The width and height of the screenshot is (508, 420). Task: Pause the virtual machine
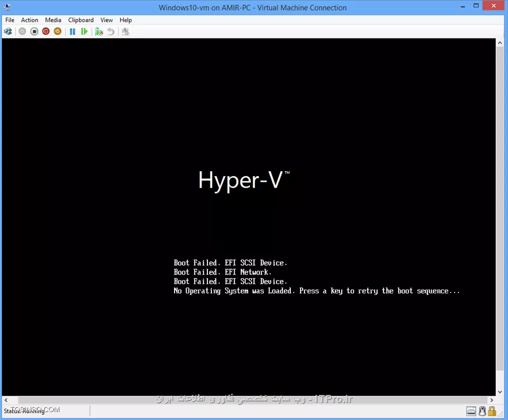click(x=72, y=31)
